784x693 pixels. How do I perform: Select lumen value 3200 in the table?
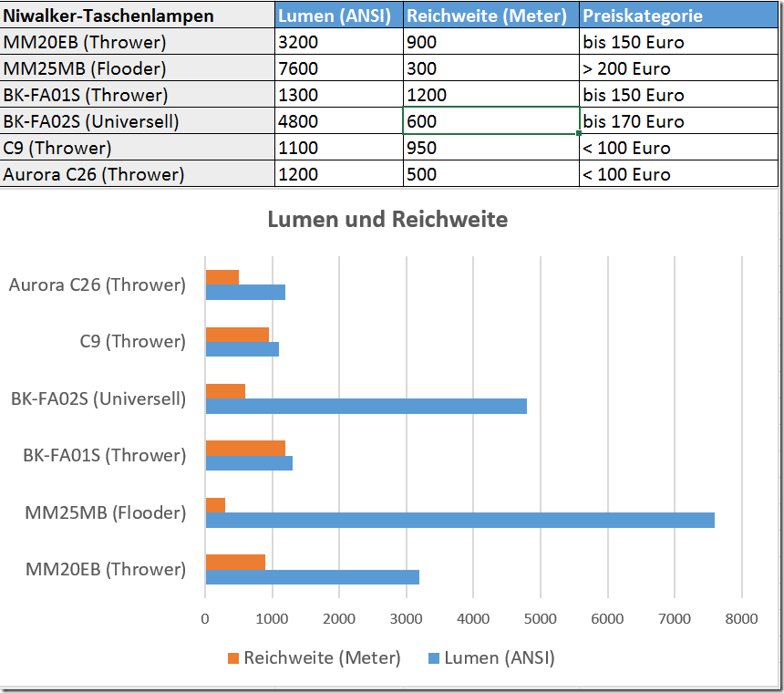339,42
